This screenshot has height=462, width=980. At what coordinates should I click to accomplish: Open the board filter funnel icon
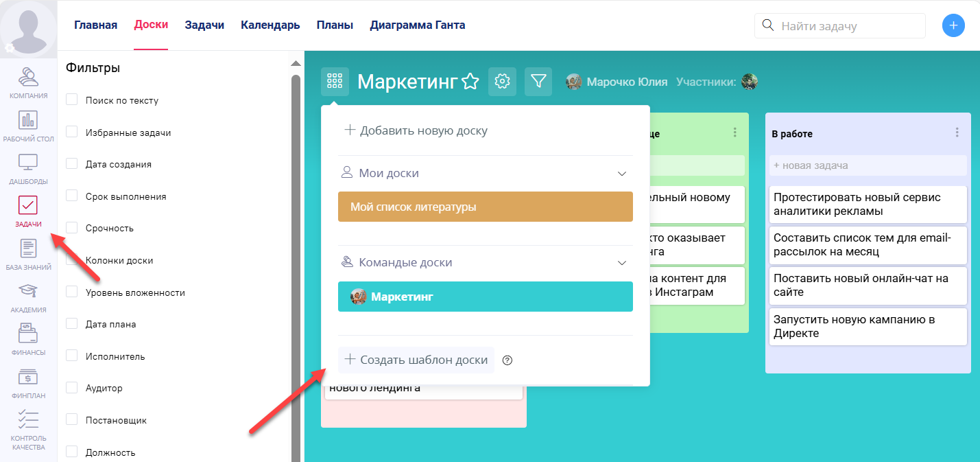[x=538, y=81]
